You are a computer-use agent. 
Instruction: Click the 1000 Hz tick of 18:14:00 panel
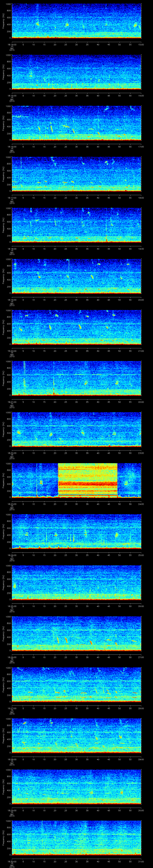point(8,4)
